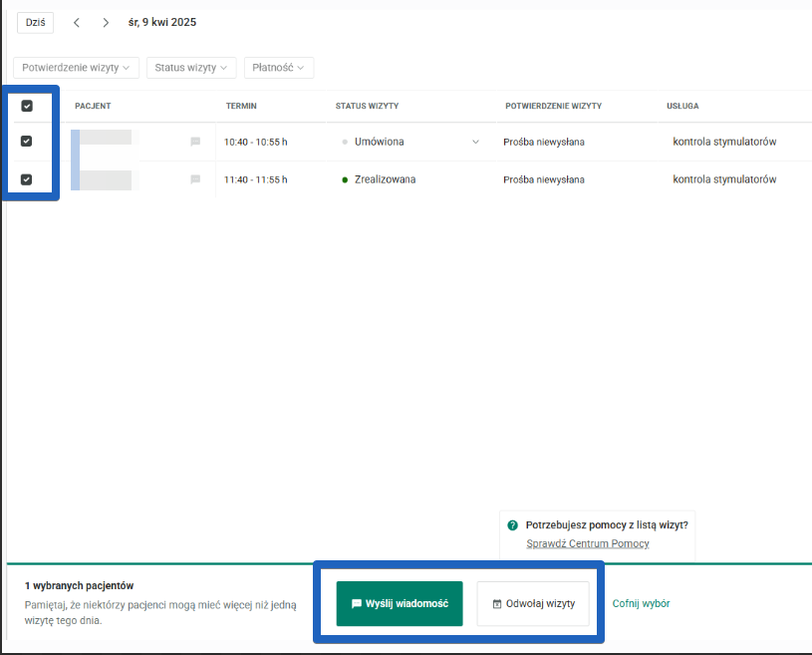Image resolution: width=812 pixels, height=655 pixels.
Task: Uncheck the first patient's row checkbox
Action: coord(27,142)
